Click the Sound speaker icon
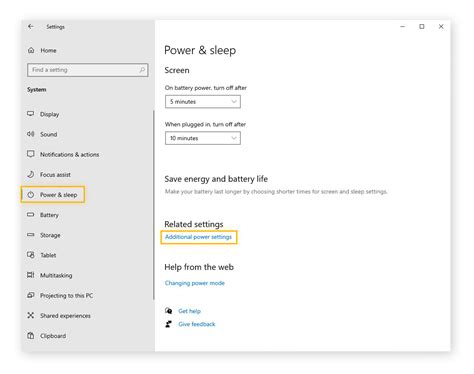Viewport: 474px width, 374px height. click(x=31, y=134)
